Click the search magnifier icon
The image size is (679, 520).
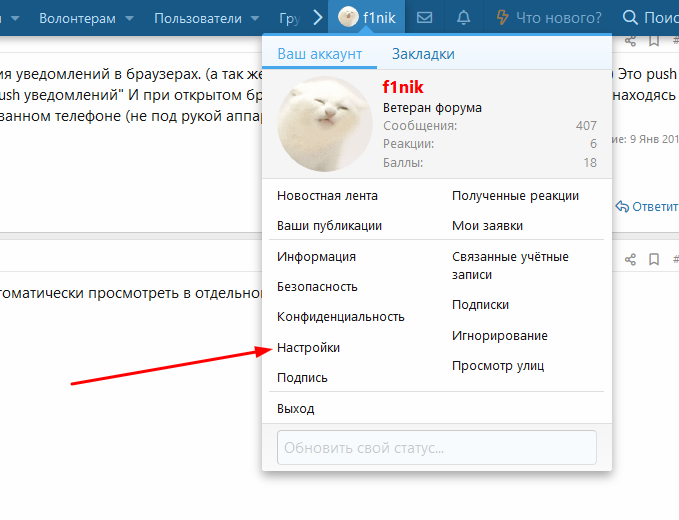click(x=630, y=18)
